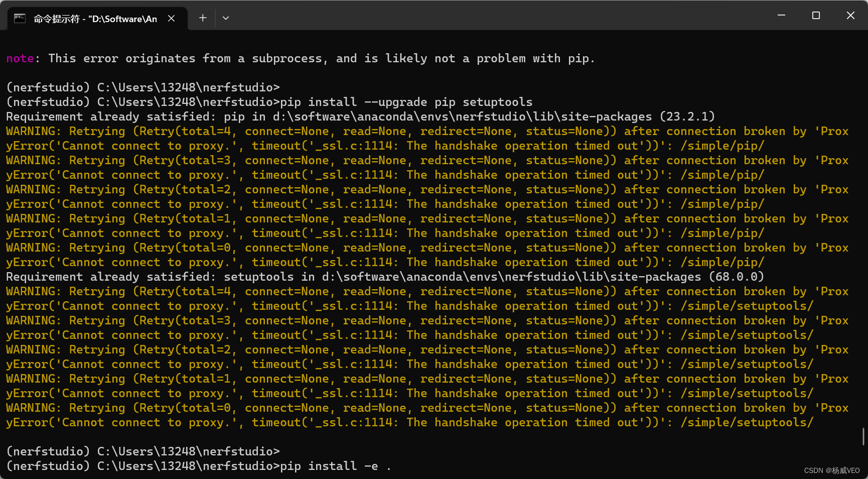868x479 pixels.
Task: Click the (nerfstudio) prompt near the bottom
Action: click(x=48, y=451)
